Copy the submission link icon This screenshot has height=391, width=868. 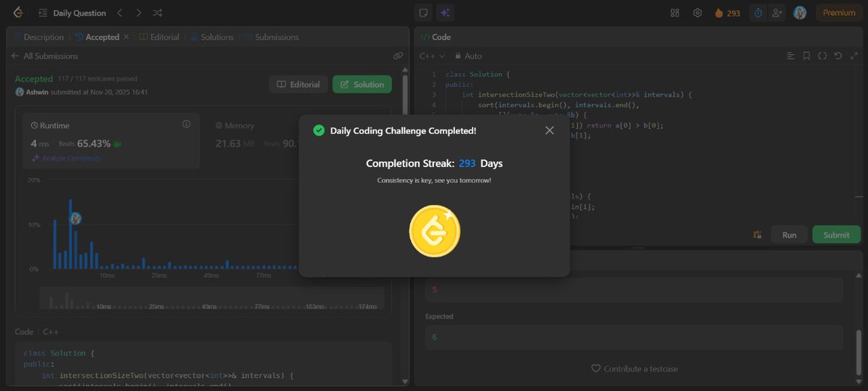pyautogui.click(x=398, y=56)
